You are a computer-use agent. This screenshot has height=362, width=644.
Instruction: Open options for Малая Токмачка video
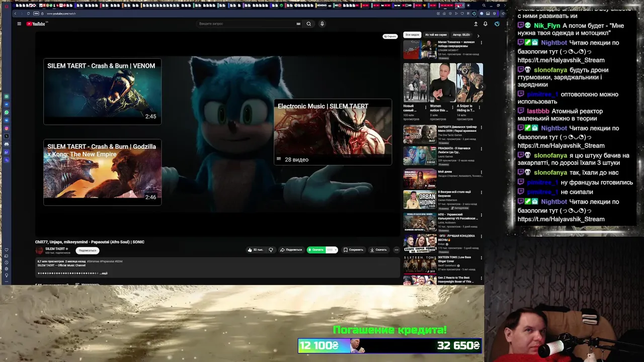pyautogui.click(x=481, y=42)
